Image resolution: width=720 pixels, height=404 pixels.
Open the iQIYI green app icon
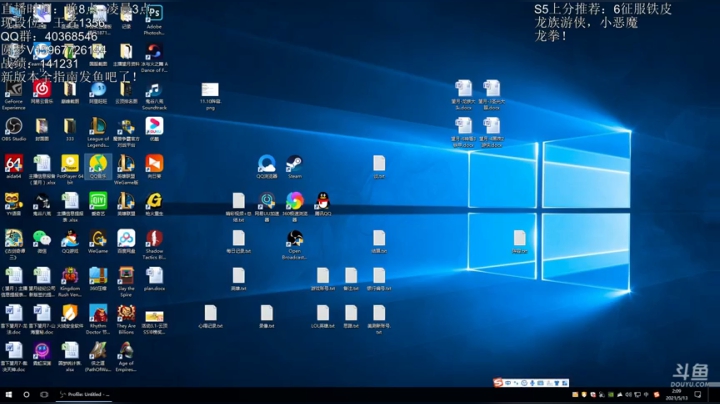point(98,205)
